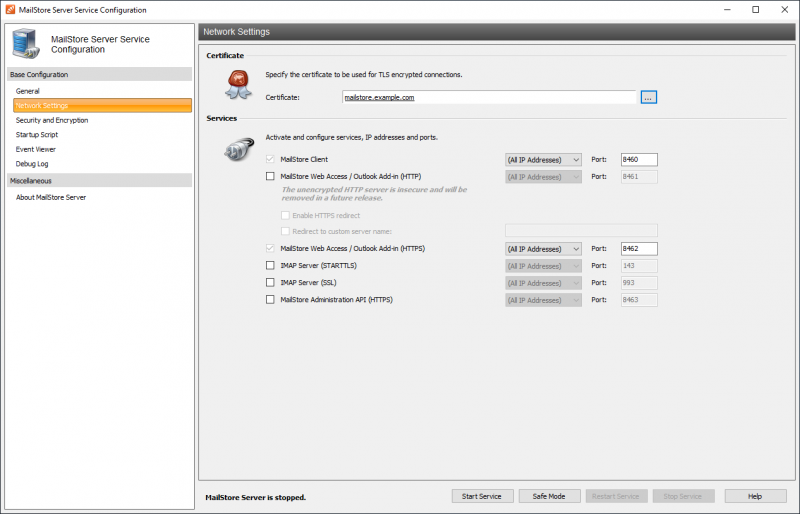
Task: Click the Start Service button
Action: [482, 496]
